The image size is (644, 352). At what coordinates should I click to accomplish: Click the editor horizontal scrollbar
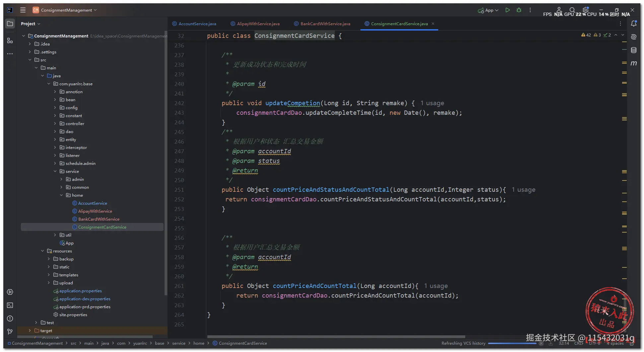(x=336, y=336)
